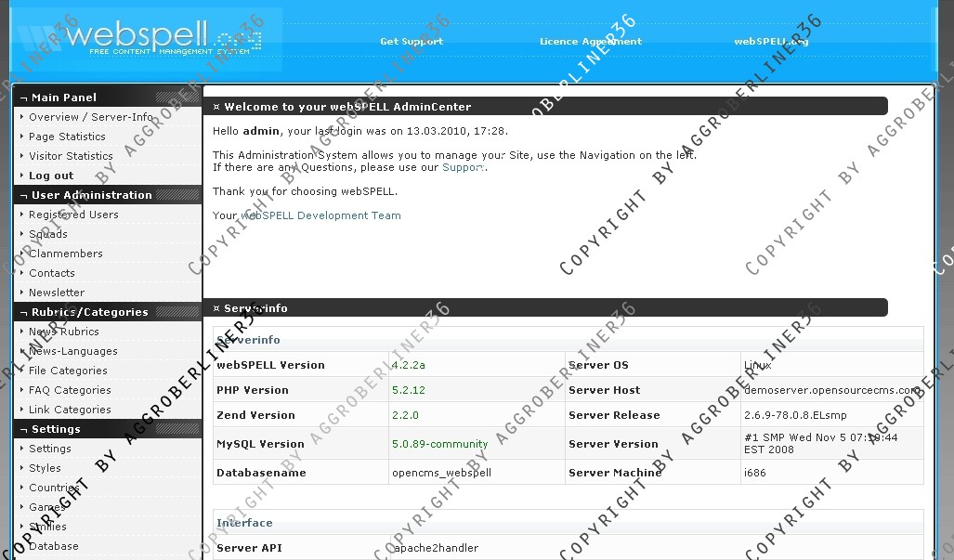Open the Get Support link
Viewport: 954px width, 560px height.
(412, 42)
